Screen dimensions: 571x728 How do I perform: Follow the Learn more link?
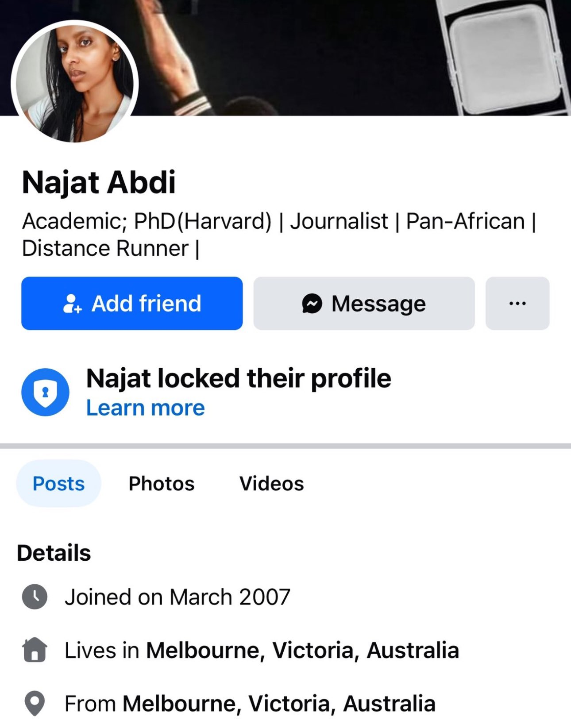pyautogui.click(x=145, y=408)
